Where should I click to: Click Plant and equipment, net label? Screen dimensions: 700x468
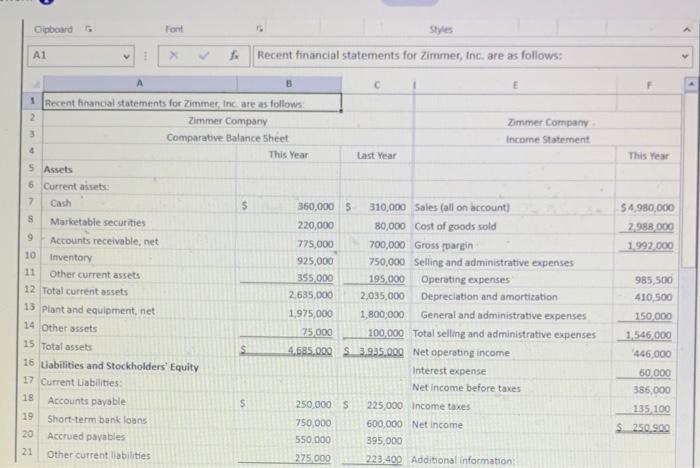coord(98,311)
